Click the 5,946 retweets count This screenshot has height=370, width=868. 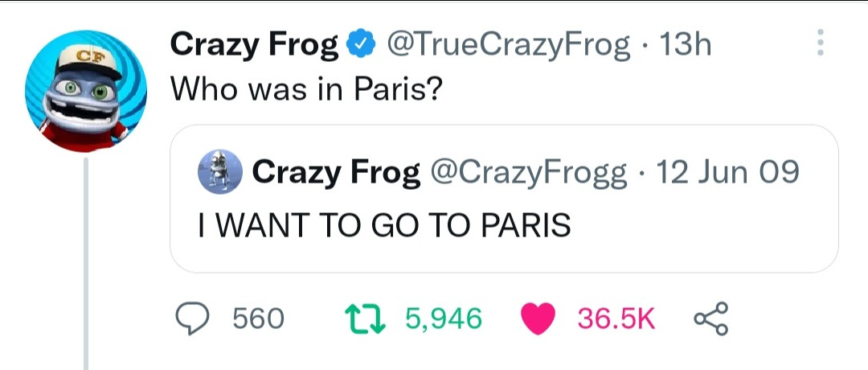444,319
